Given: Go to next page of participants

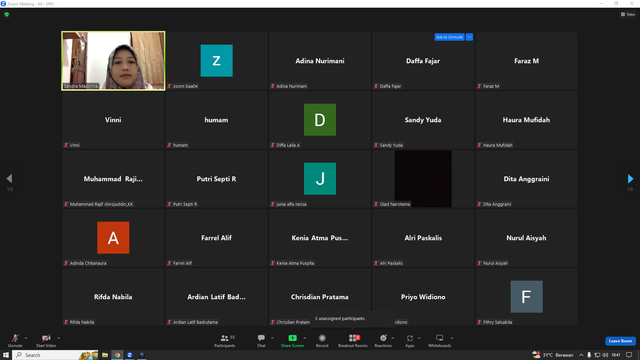Looking at the screenshot, I should click(x=630, y=178).
